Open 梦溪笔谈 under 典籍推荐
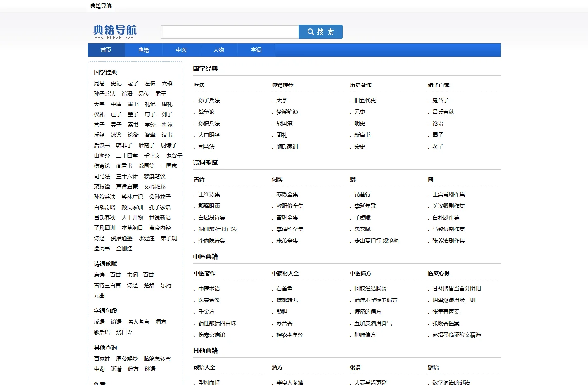This screenshot has height=385, width=588. click(x=287, y=112)
